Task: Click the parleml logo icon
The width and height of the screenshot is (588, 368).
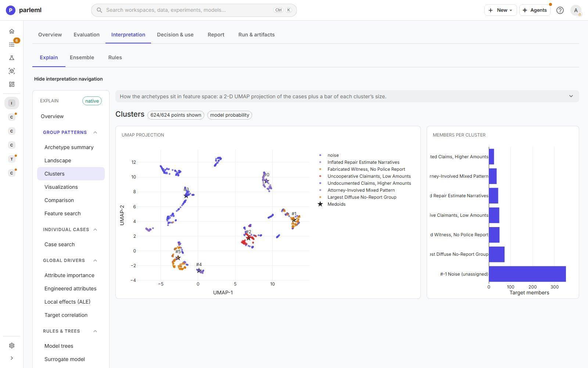Action: (x=11, y=10)
